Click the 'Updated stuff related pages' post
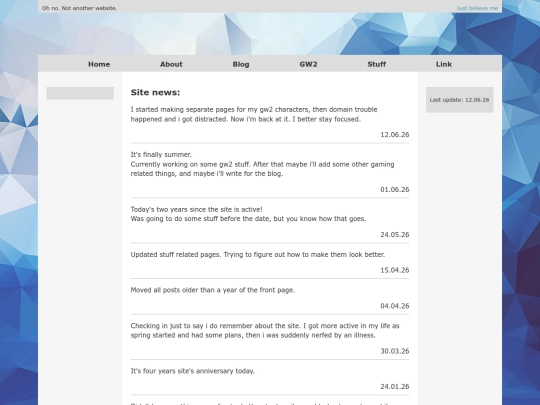Screen dimensions: 540x405 (258, 255)
